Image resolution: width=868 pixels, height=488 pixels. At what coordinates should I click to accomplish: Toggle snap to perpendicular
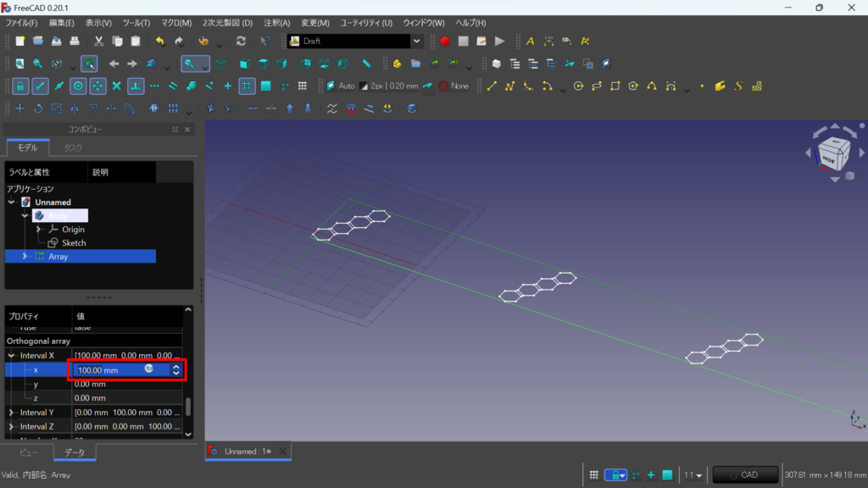[x=136, y=86]
